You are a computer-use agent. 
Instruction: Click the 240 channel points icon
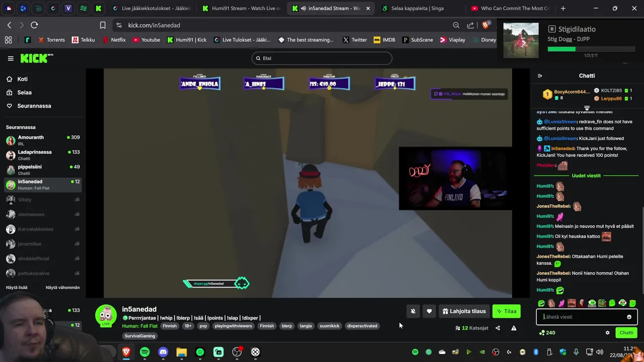pyautogui.click(x=547, y=332)
